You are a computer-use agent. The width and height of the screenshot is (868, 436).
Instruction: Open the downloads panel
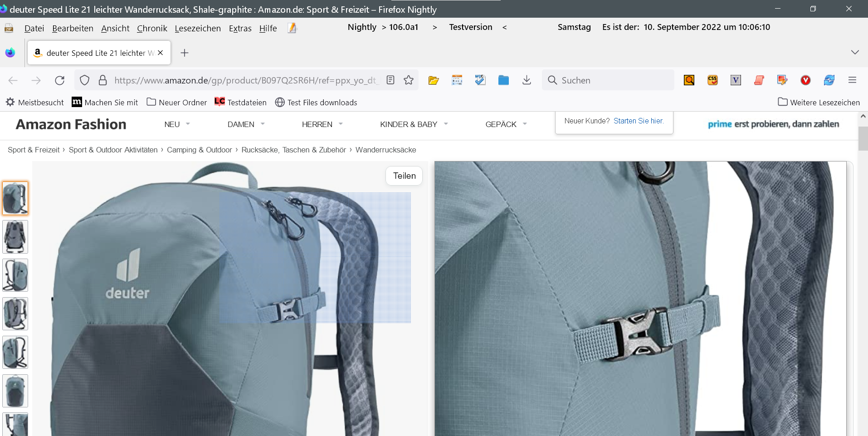click(x=527, y=80)
